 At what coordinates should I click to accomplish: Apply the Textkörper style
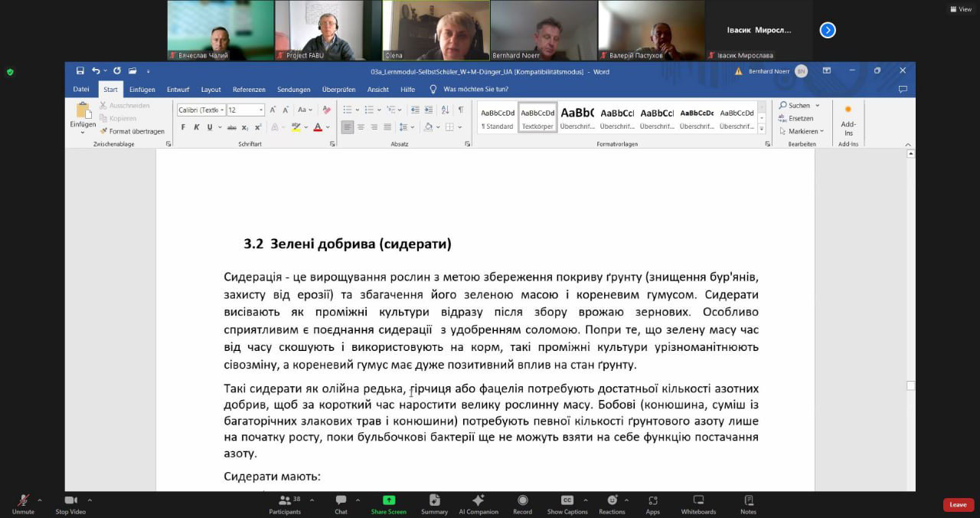tap(537, 117)
